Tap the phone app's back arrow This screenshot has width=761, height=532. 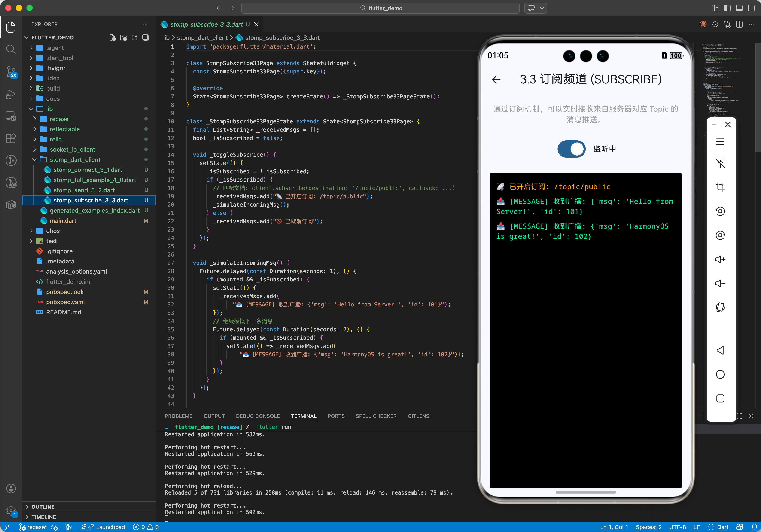tap(496, 79)
